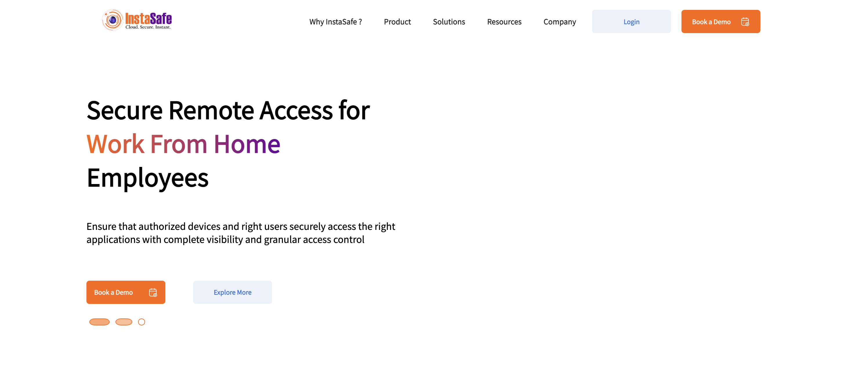Expand the Product navigation menu
The image size is (868, 382).
(x=397, y=22)
